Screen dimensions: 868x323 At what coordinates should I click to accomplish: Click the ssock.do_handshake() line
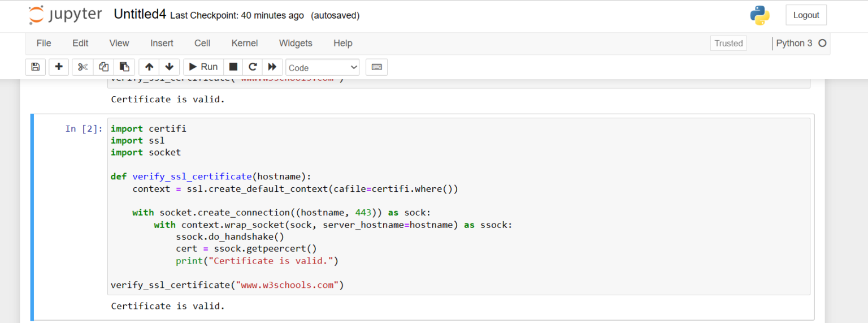tap(230, 237)
